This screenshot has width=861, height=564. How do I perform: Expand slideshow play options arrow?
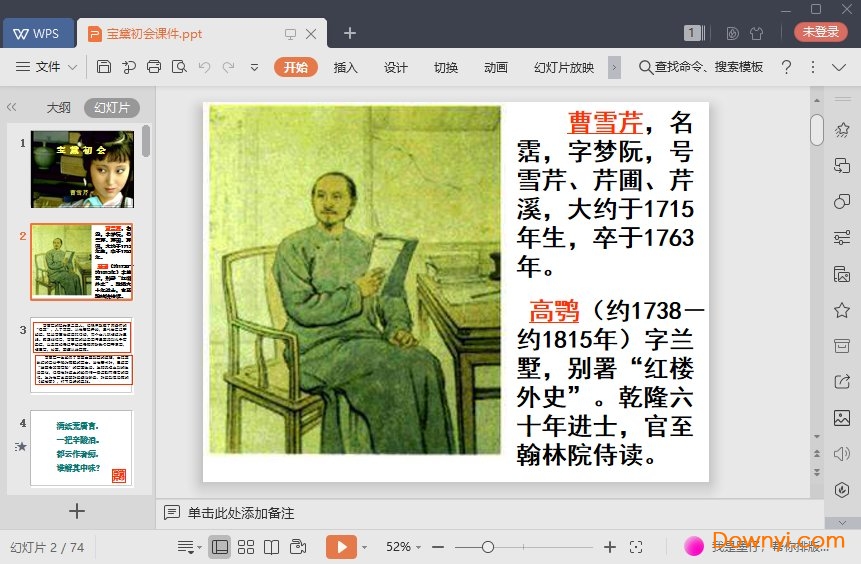tap(365, 547)
